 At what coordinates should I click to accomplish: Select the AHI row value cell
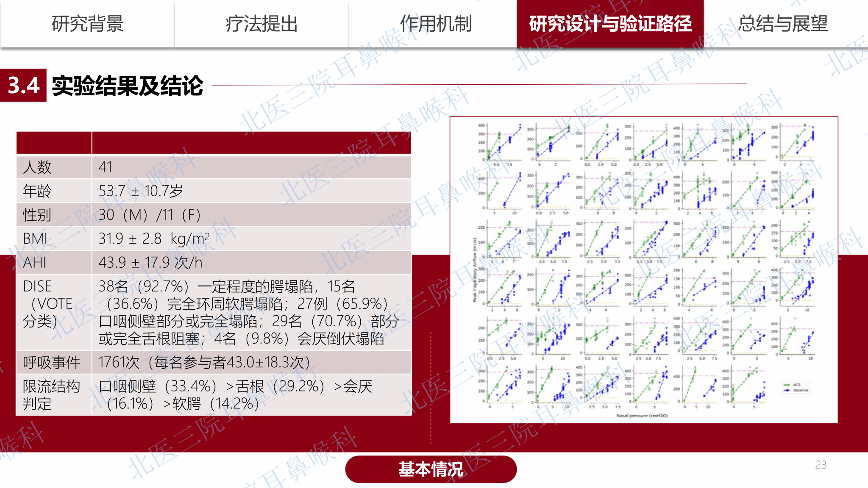pyautogui.click(x=150, y=263)
